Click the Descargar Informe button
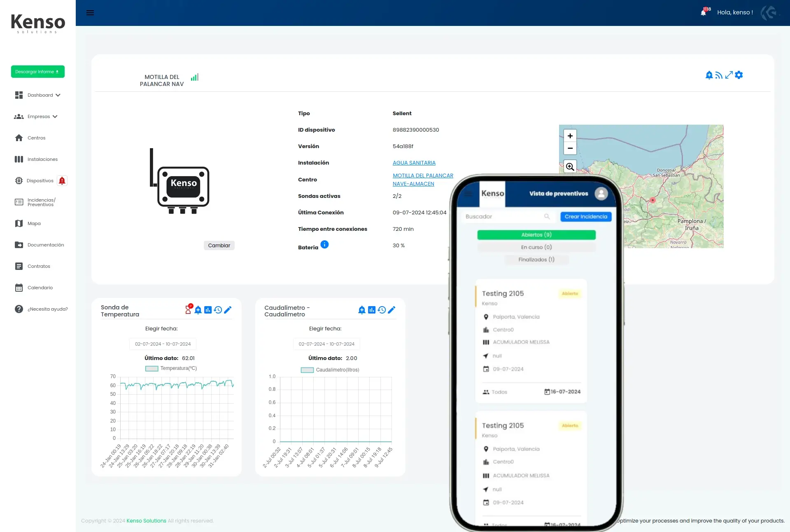 coord(38,72)
